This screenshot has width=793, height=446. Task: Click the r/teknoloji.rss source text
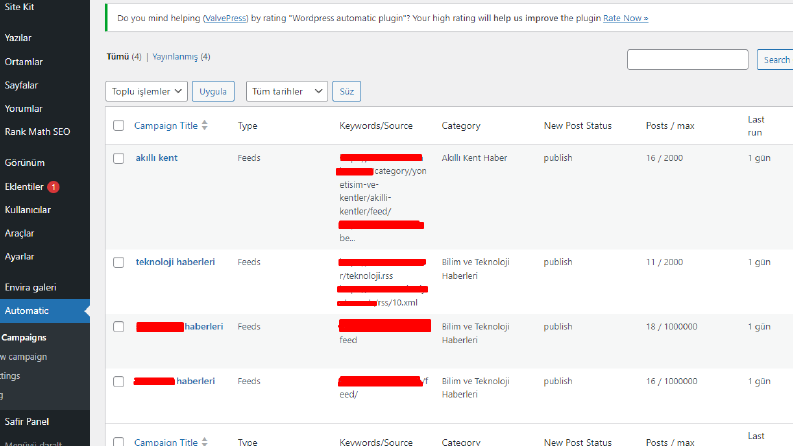coord(366,276)
